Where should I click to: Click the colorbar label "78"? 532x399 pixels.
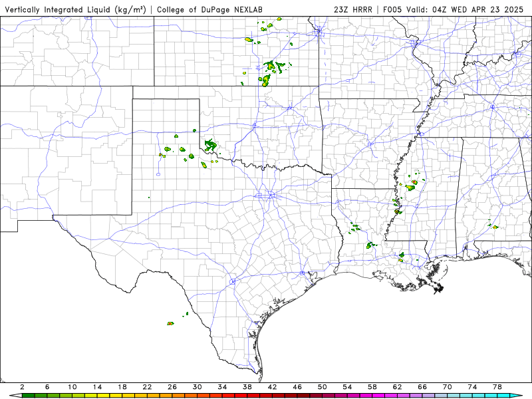click(497, 387)
